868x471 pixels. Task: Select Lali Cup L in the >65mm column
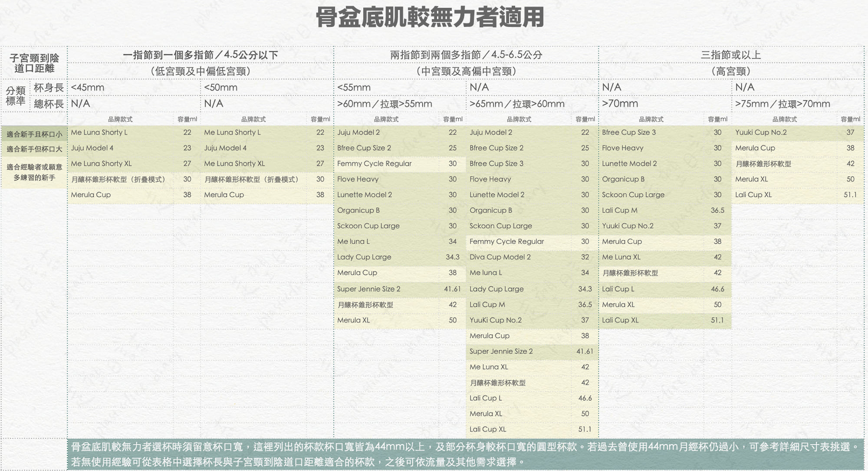click(486, 398)
